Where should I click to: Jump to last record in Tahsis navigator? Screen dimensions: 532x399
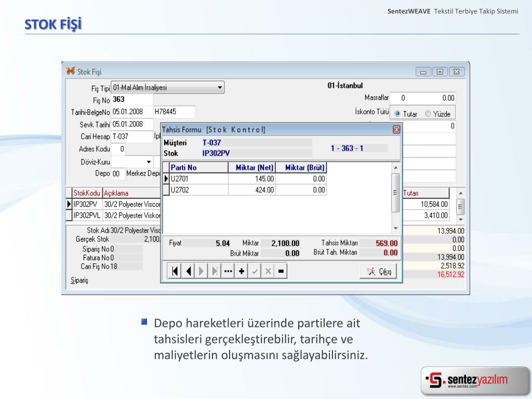tap(215, 271)
